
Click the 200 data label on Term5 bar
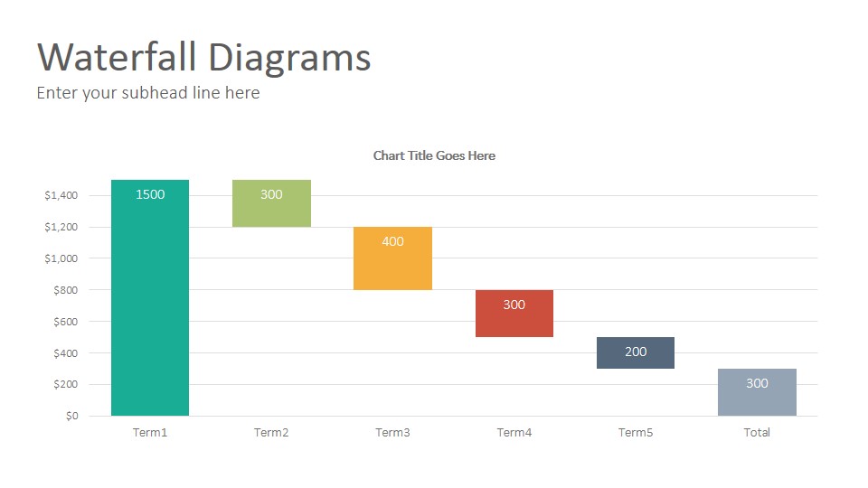pyautogui.click(x=636, y=352)
